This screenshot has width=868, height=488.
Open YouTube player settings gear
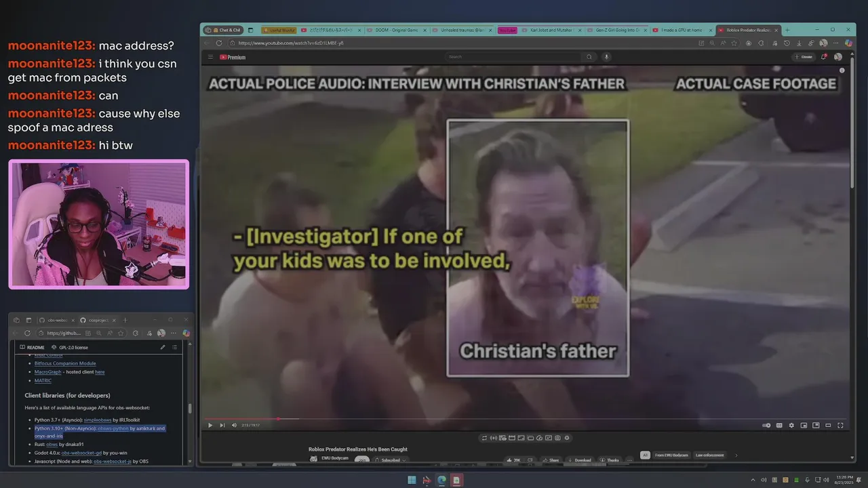pyautogui.click(x=791, y=425)
